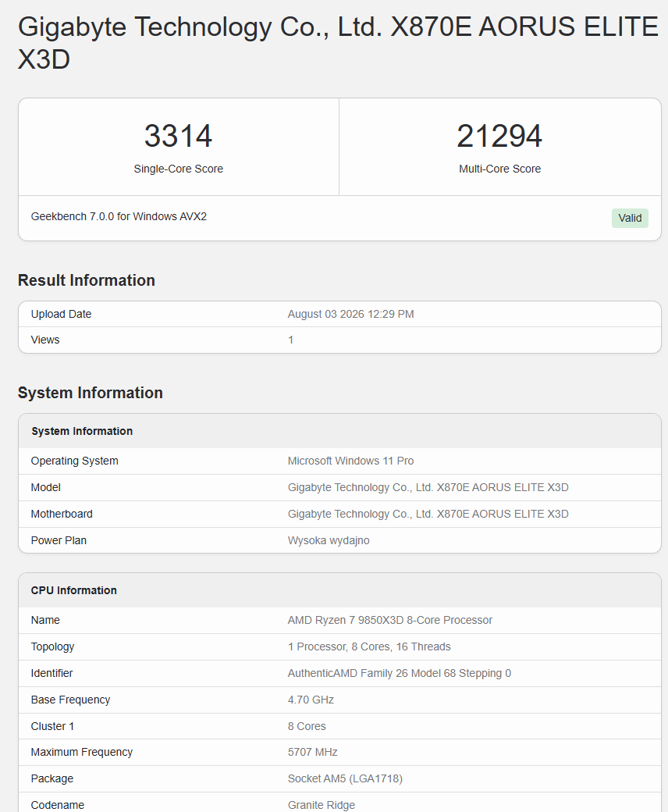Click the Valid status badge

tap(630, 218)
